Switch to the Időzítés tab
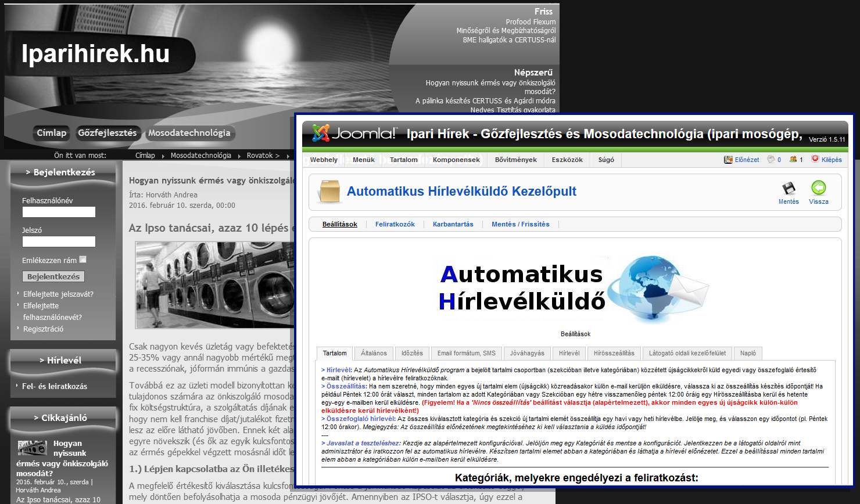 pos(412,353)
